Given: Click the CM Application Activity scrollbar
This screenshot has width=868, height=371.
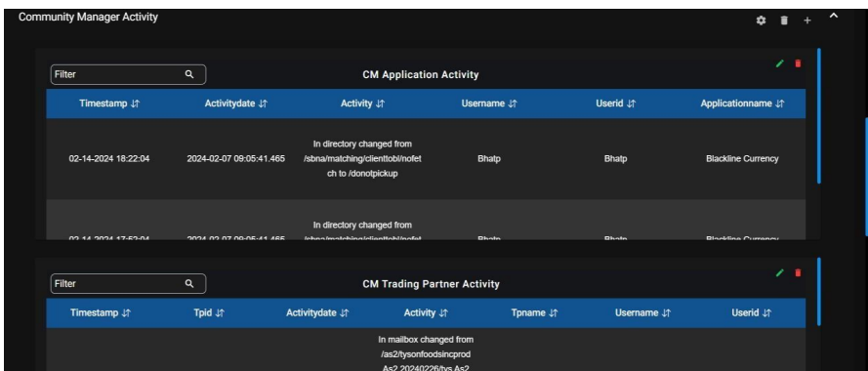Looking at the screenshot, I should pos(819,116).
